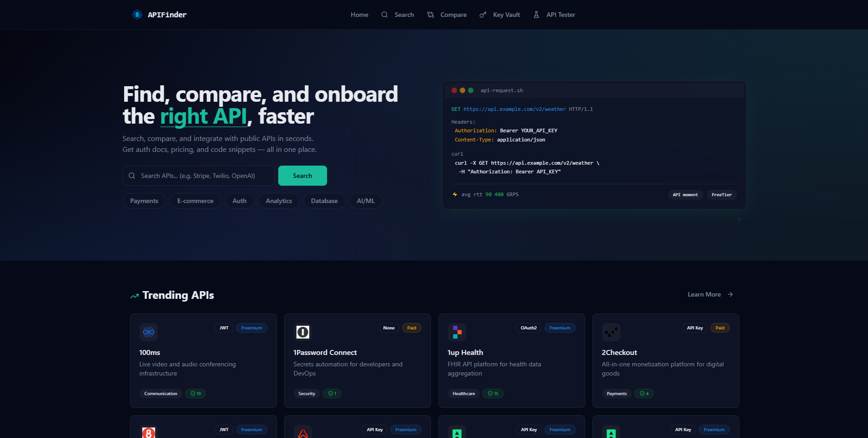The height and width of the screenshot is (438, 868).
Task: Click the OAuth2 badge on 1up Health card
Action: (x=529, y=328)
